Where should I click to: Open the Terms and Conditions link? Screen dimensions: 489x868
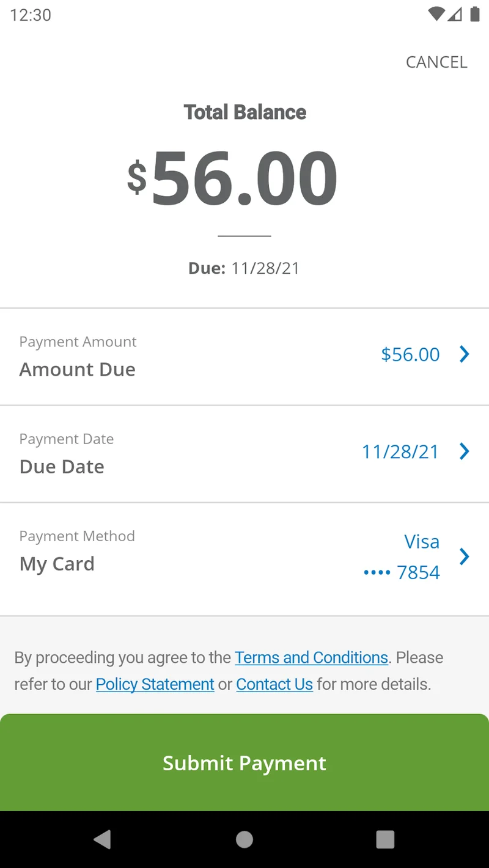pos(311,658)
